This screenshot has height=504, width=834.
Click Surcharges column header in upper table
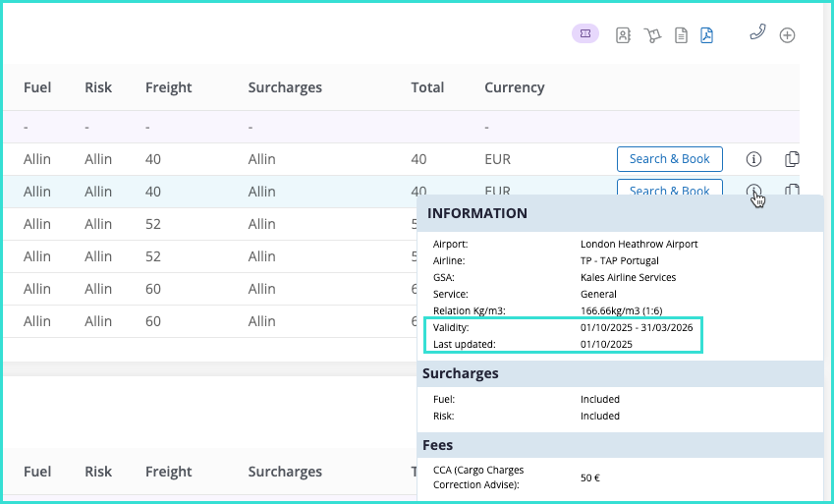285,87
